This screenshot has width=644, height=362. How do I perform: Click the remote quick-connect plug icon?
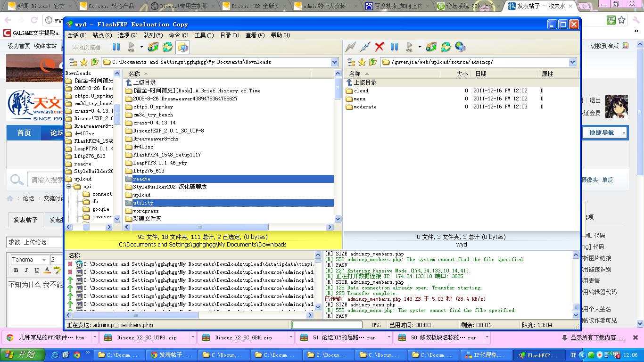pyautogui.click(x=365, y=47)
